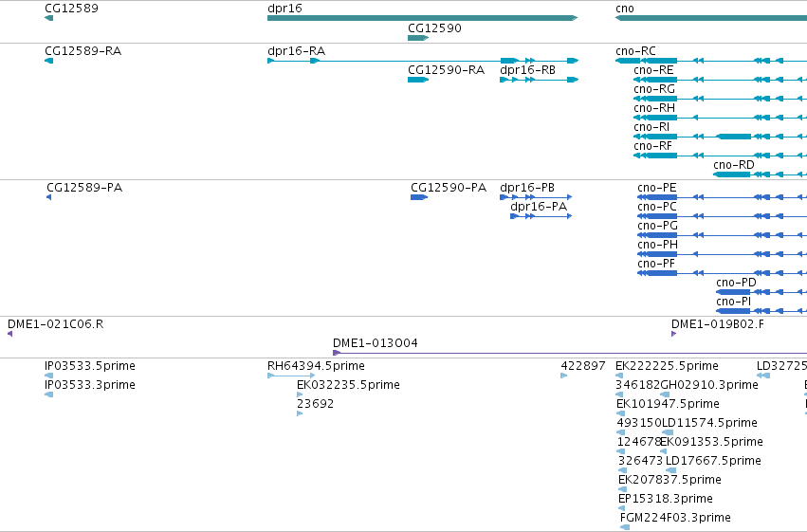Select the EK101947.5prime EST label
This screenshot has width=807, height=532.
point(668,404)
